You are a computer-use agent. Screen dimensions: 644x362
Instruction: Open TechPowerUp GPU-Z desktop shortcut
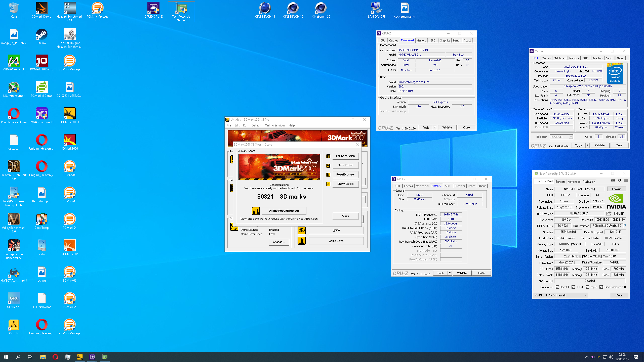coord(181,12)
